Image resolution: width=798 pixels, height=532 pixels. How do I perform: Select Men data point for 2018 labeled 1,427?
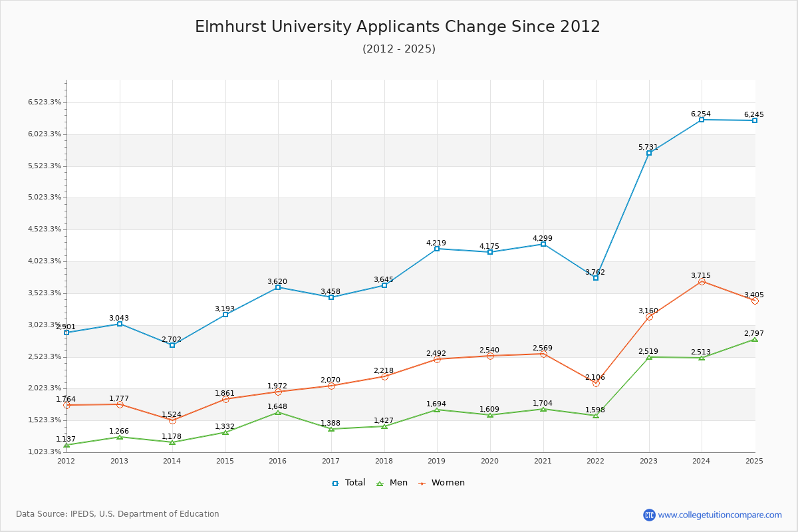[384, 426]
